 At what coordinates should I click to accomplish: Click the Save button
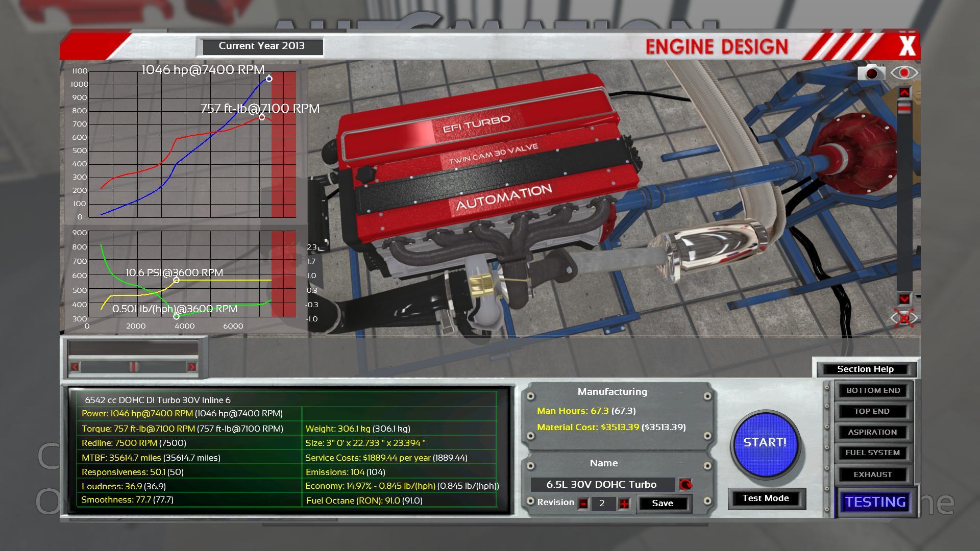click(x=662, y=503)
